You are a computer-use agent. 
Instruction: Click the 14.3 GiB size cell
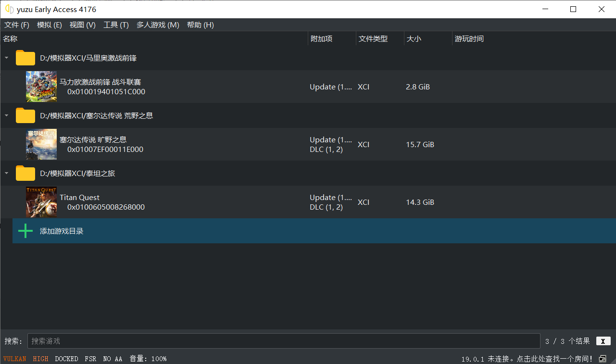coord(420,202)
